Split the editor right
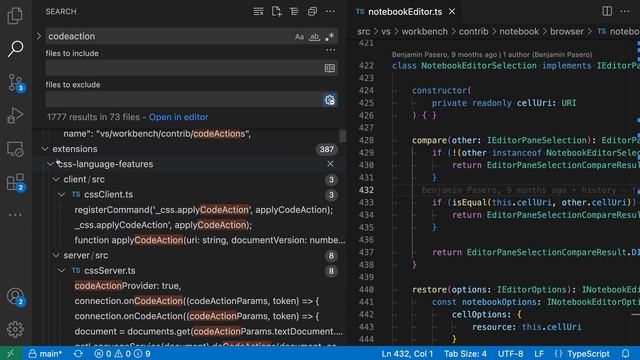 (x=607, y=11)
